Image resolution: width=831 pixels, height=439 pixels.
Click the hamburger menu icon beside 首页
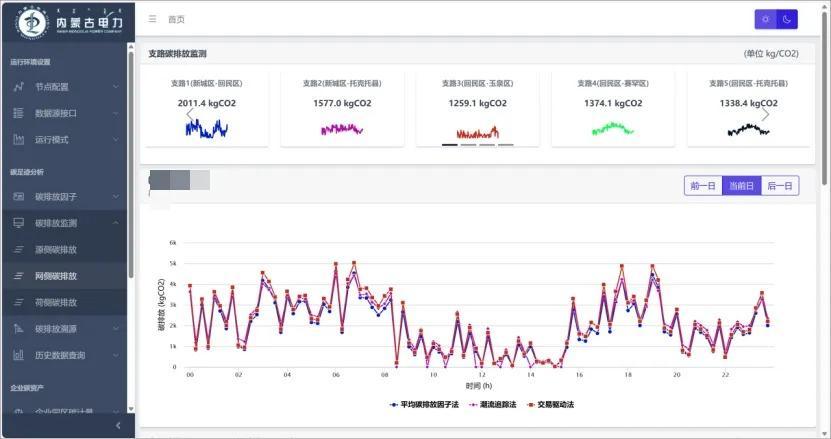point(152,19)
